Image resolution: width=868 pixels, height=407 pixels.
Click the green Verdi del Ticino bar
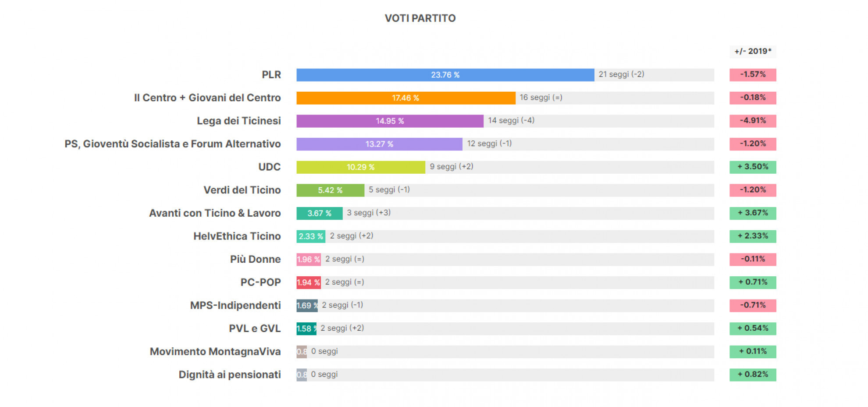click(x=330, y=190)
